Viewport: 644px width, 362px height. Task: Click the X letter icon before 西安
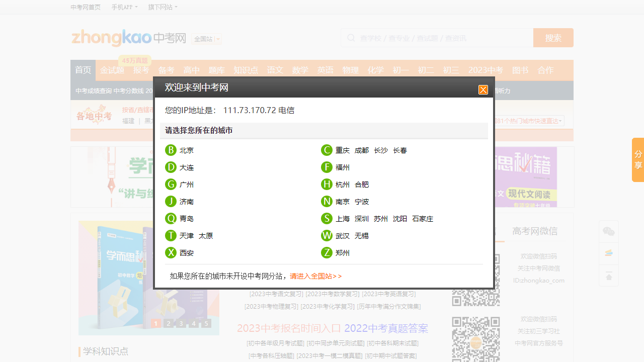click(x=171, y=252)
